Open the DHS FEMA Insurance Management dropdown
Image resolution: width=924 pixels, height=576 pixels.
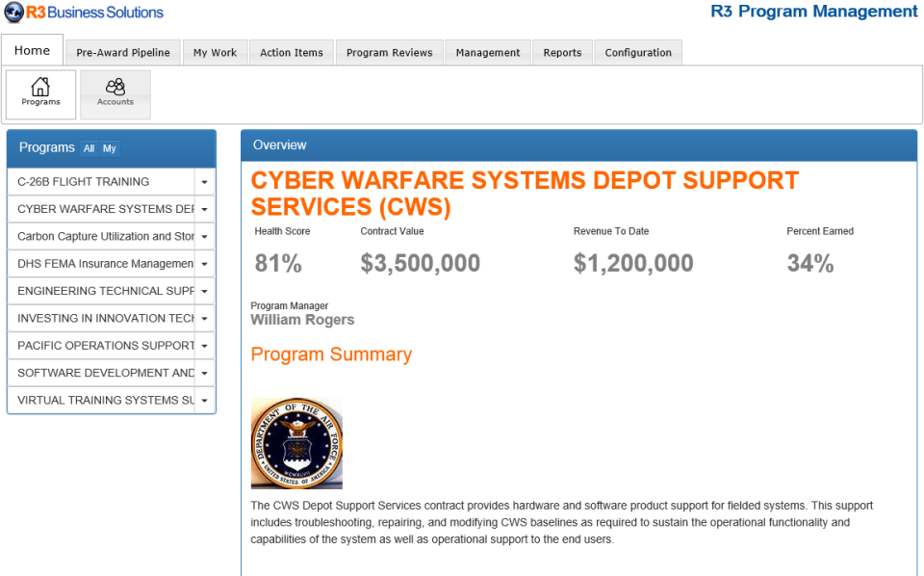tap(204, 263)
